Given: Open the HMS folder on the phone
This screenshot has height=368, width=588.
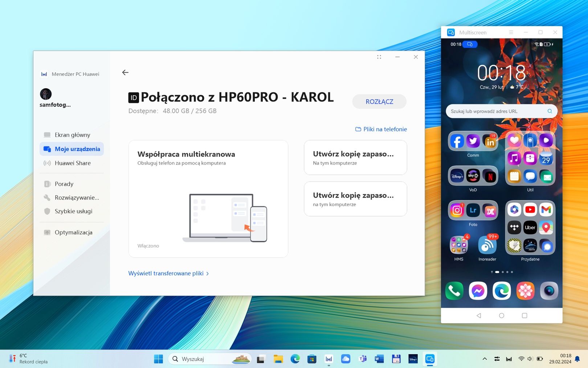Looking at the screenshot, I should coord(459,245).
